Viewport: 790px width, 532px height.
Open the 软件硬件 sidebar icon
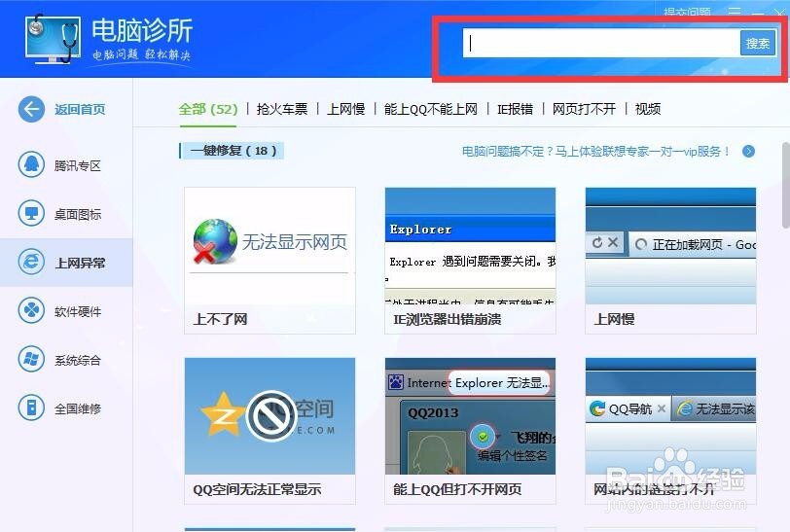[x=31, y=310]
